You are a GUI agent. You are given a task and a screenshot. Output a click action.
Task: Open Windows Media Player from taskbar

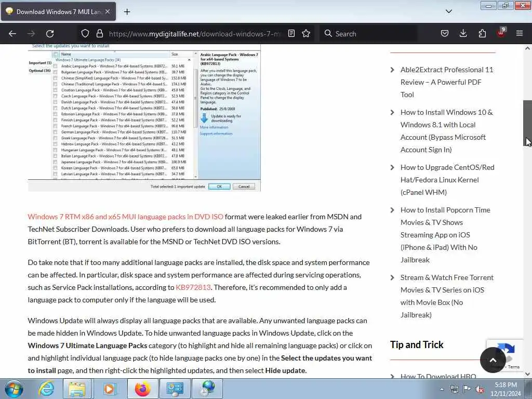click(109, 389)
